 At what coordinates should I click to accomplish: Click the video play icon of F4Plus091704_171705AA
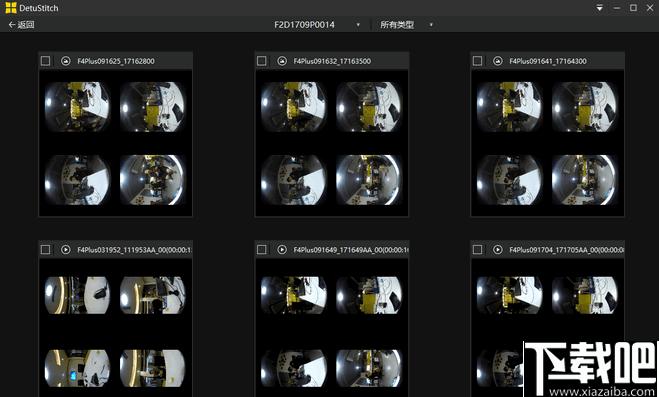[498, 250]
